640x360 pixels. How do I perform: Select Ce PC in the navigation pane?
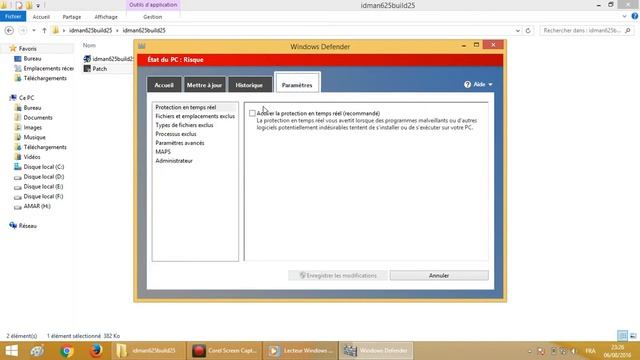[x=27, y=98]
